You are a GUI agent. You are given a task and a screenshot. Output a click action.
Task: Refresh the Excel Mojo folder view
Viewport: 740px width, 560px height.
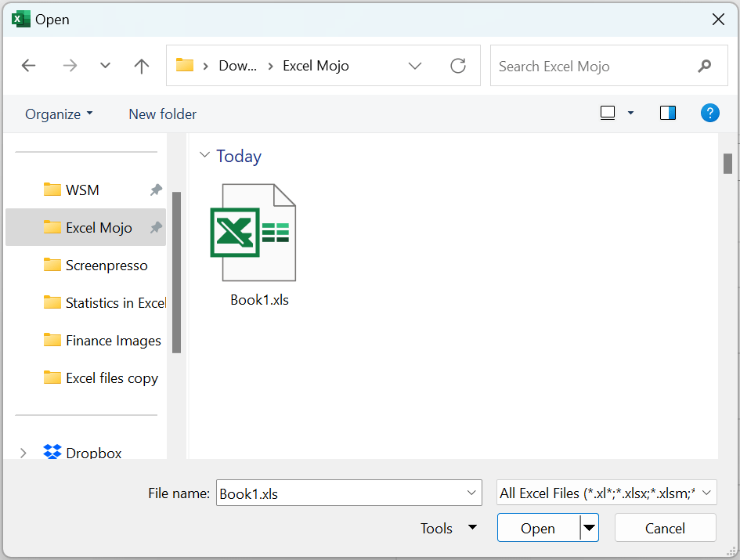(x=458, y=66)
